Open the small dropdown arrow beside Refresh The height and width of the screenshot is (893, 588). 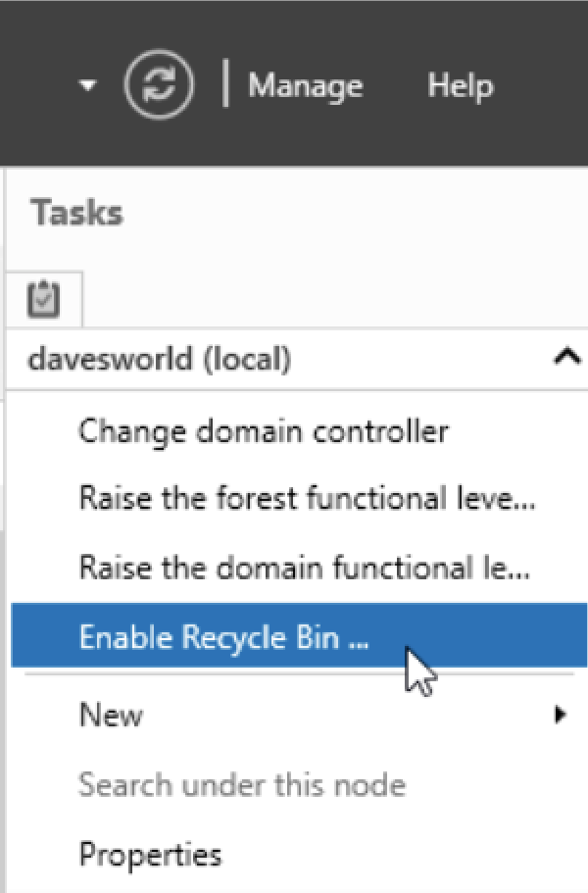(x=87, y=86)
